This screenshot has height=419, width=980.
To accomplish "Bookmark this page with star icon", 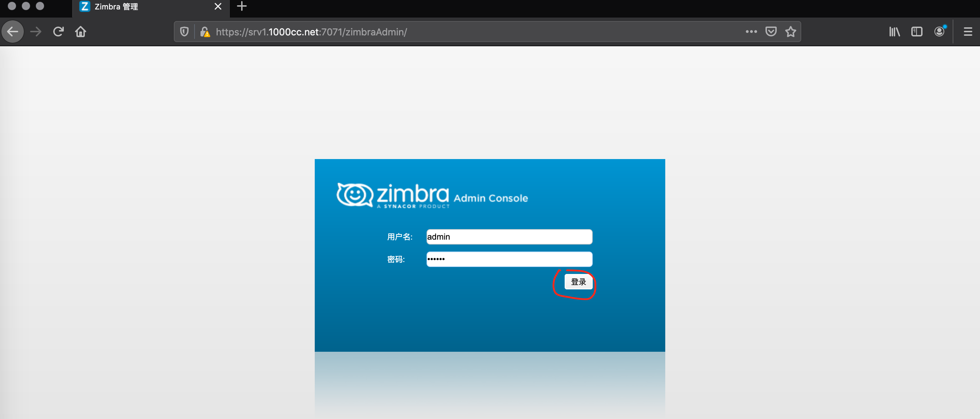I will click(790, 32).
